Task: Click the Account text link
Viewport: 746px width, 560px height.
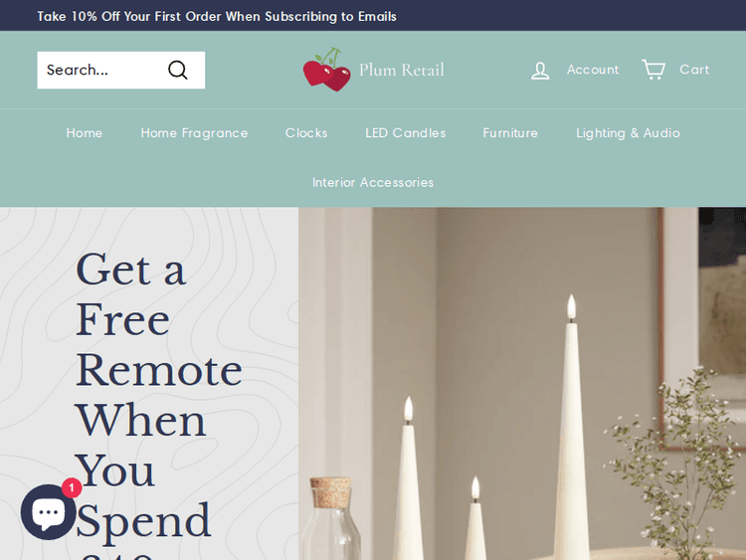Action: [593, 70]
